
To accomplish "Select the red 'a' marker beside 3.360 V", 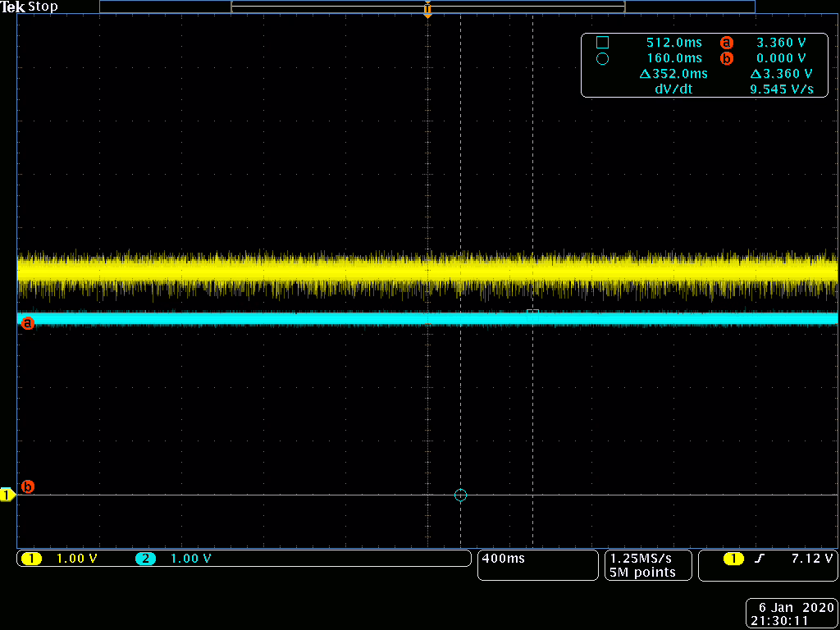I will (x=725, y=43).
